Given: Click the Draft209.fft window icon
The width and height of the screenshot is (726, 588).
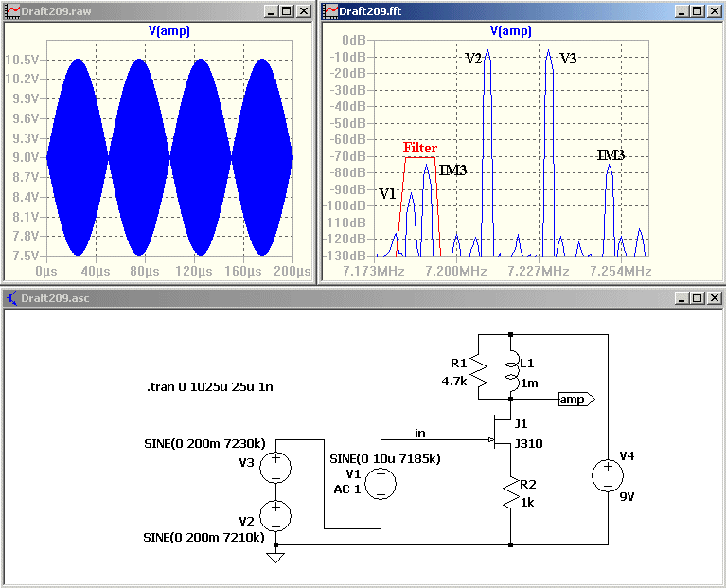Looking at the screenshot, I should point(330,11).
